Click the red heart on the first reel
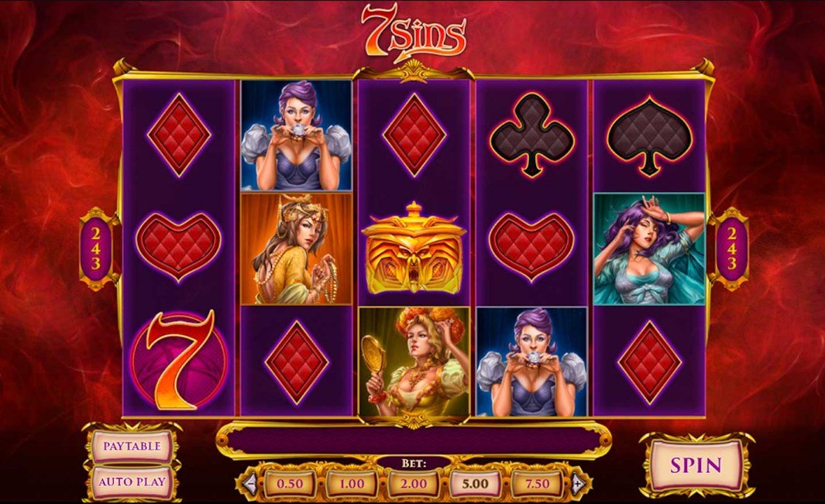Image resolution: width=825 pixels, height=504 pixels. pos(178,248)
